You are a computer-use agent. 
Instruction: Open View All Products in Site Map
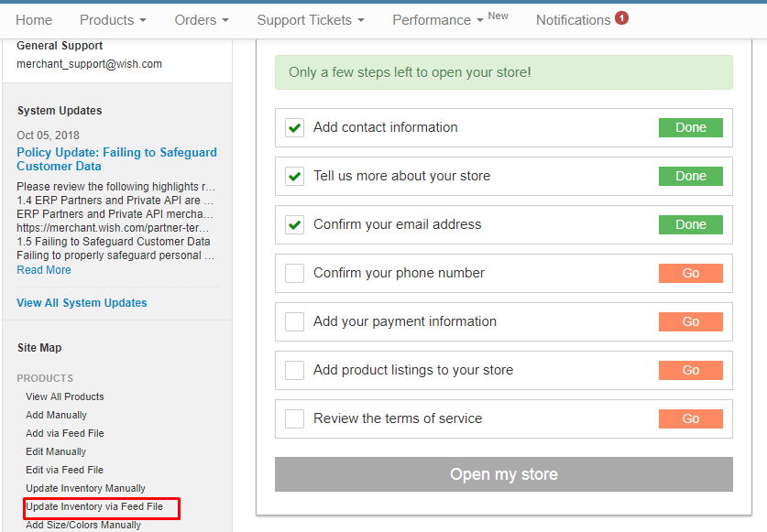[65, 396]
